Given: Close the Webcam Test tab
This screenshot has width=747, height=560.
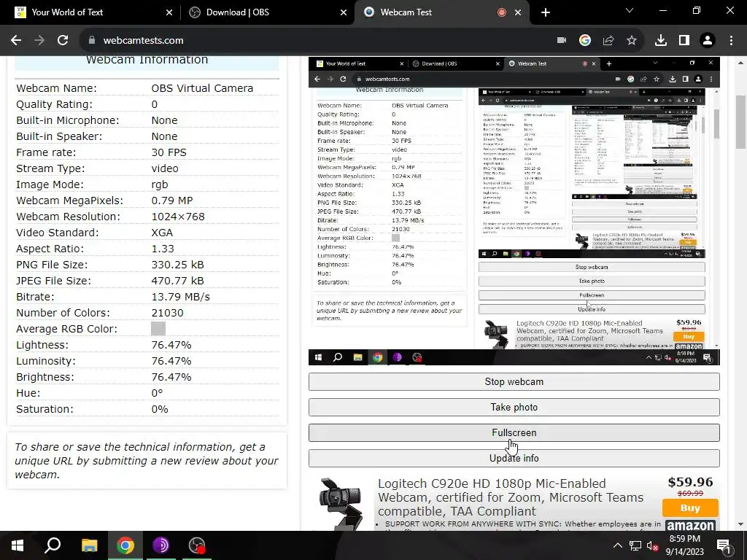Looking at the screenshot, I should pos(518,12).
